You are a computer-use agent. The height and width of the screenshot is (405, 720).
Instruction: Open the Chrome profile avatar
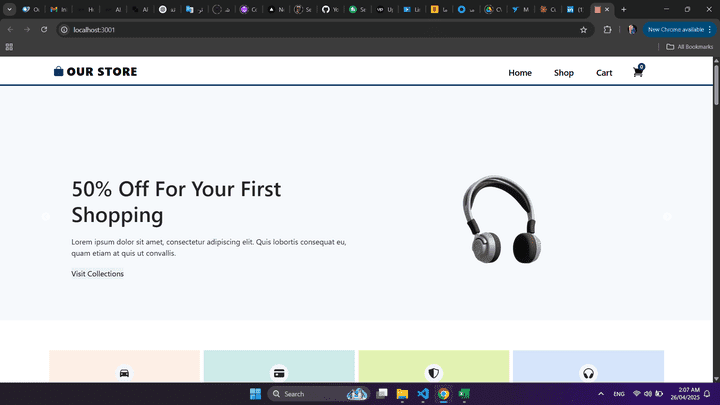coord(632,30)
